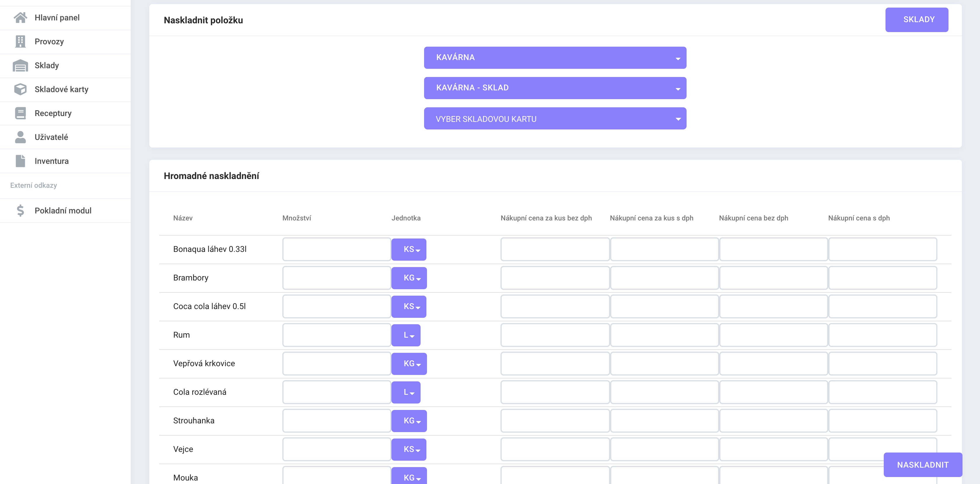Open unit dropdown for Cola rozlévaná

pos(406,392)
